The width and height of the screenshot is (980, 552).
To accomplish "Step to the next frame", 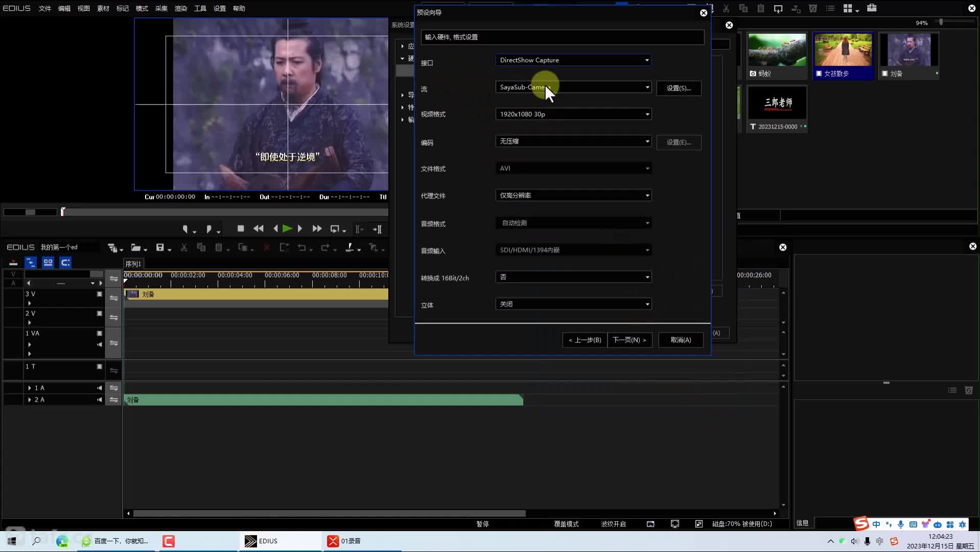I will coord(300,228).
